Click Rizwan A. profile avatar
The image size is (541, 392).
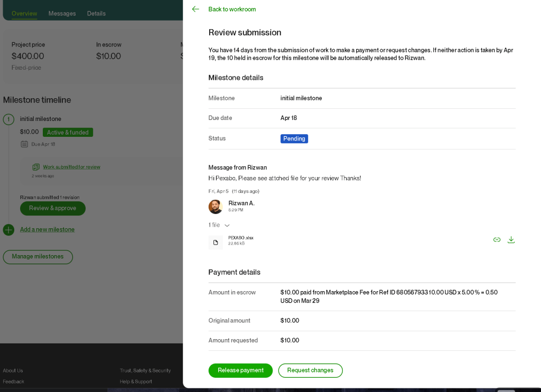pyautogui.click(x=216, y=207)
